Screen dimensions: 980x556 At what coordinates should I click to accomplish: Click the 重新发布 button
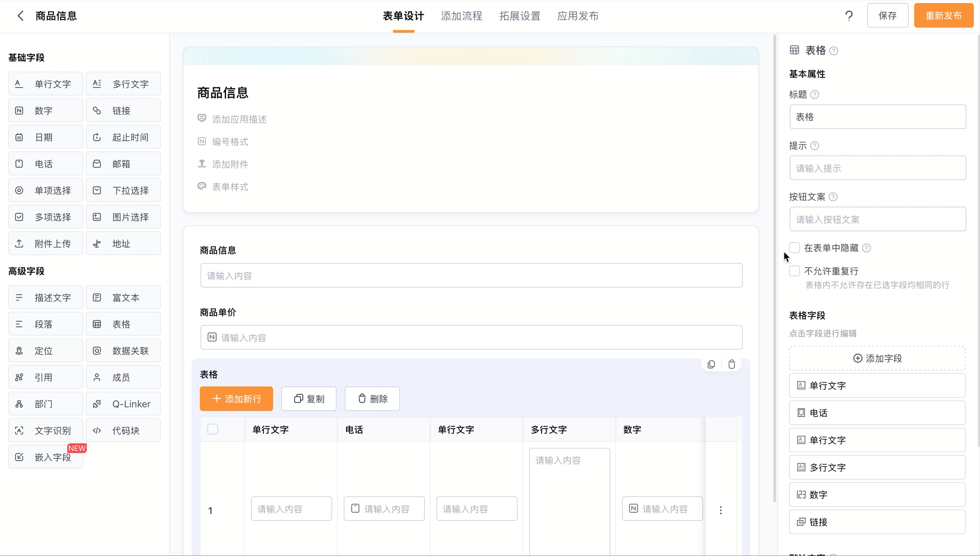tap(944, 16)
